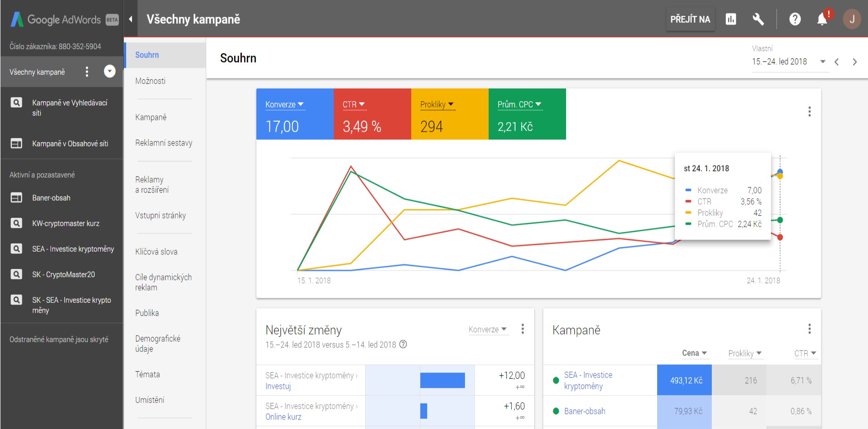Open SEA - Investice kryptoměny campaign link in table

tap(588, 381)
